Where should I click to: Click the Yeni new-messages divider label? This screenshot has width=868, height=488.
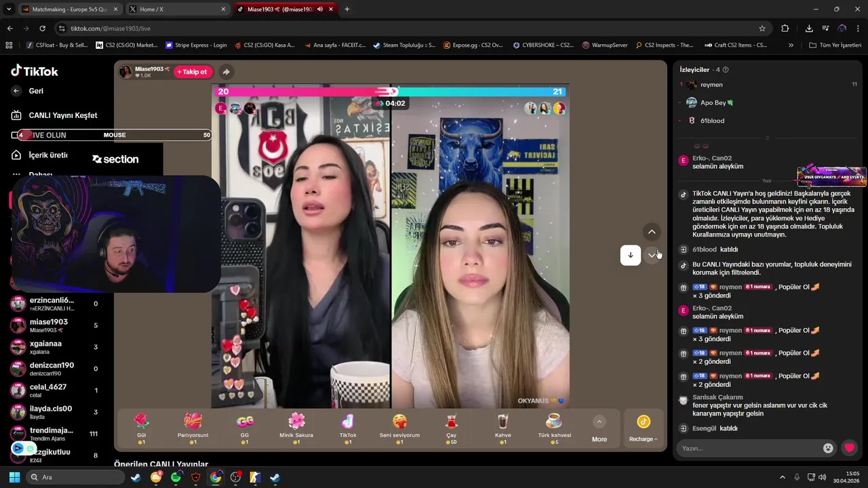766,181
